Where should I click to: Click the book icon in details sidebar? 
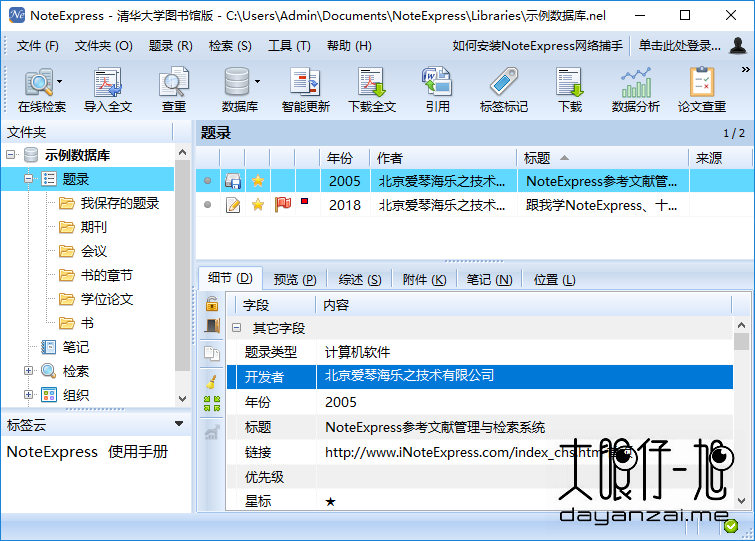click(x=212, y=326)
